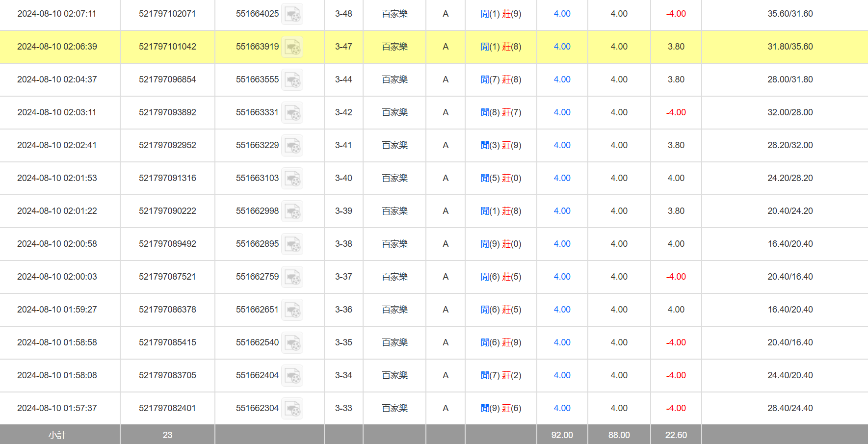Show video replay for round 551662895
The image size is (868, 444).
292,244
